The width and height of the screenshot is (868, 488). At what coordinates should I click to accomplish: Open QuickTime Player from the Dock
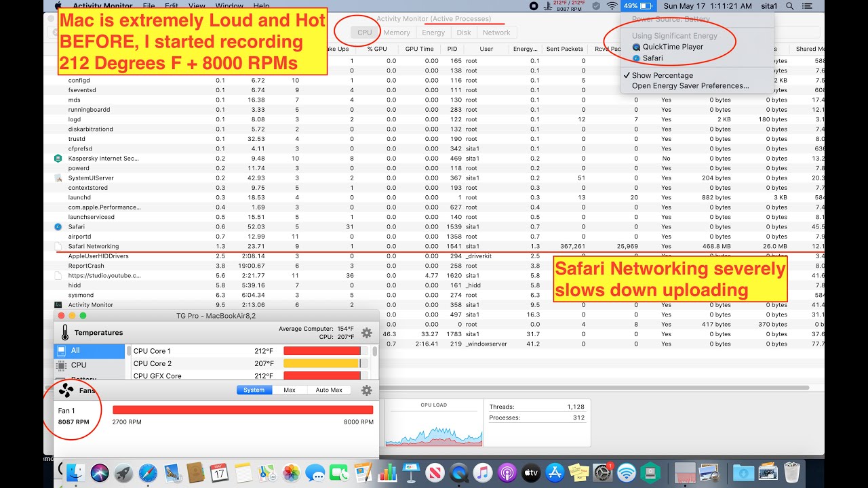point(459,472)
